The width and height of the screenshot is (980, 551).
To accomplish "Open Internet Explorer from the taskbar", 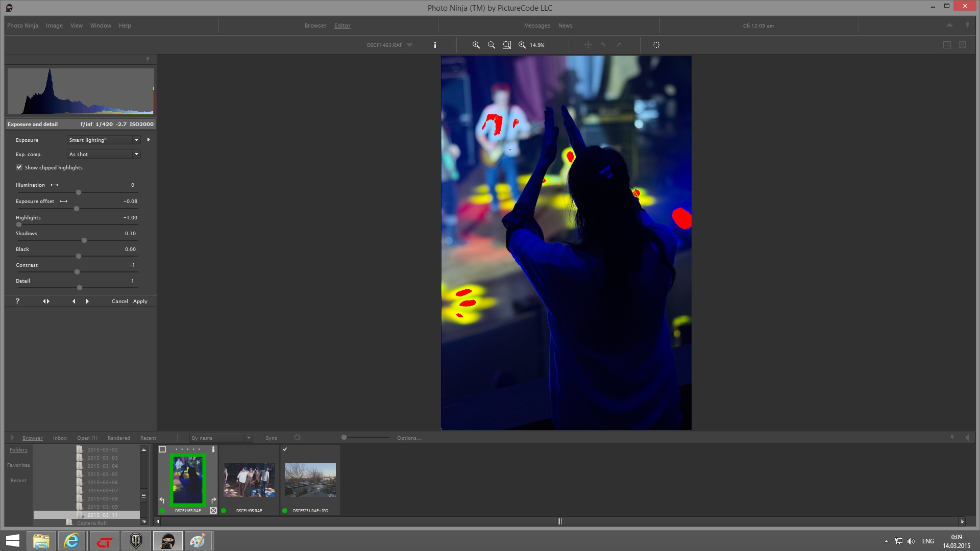I will (x=71, y=541).
